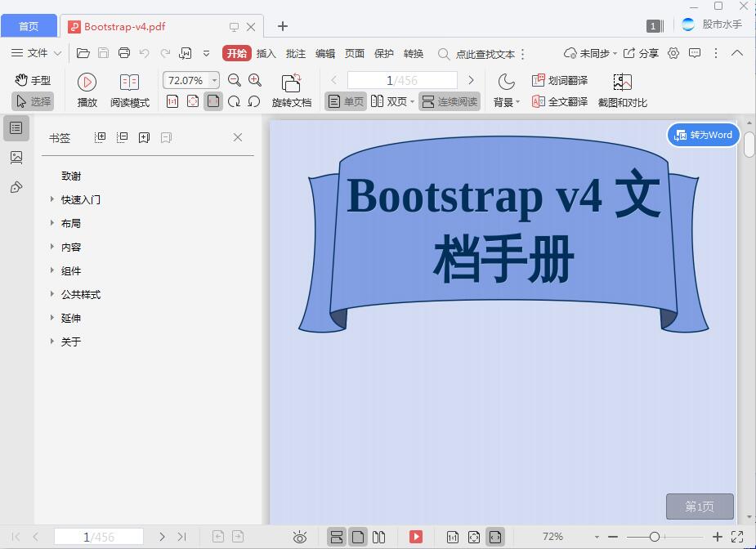Click the zoom slider handle in status bar
Screen dimensions: 756x549
(x=655, y=537)
